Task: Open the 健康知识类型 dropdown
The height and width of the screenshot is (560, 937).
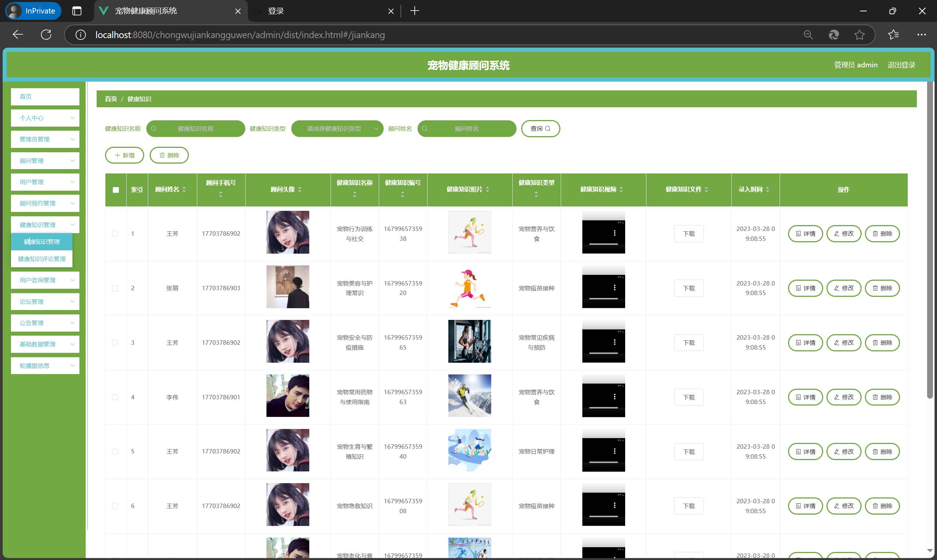Action: click(x=337, y=129)
